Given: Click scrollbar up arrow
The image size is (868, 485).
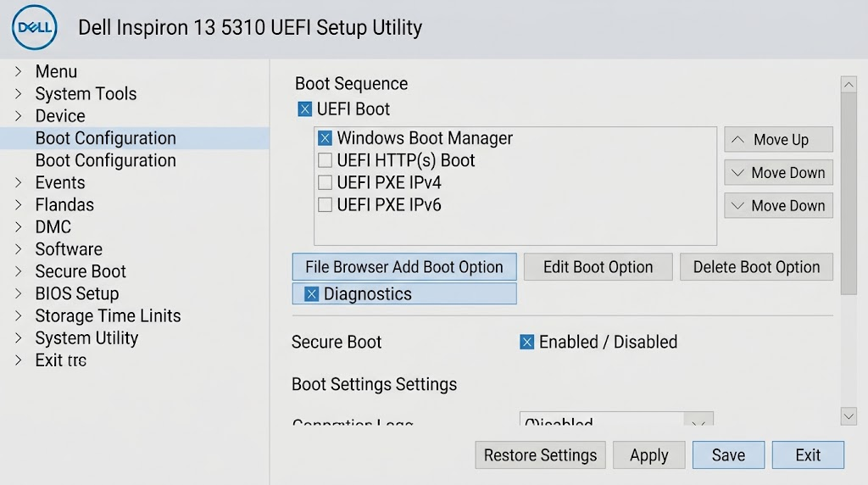Looking at the screenshot, I should pyautogui.click(x=849, y=85).
